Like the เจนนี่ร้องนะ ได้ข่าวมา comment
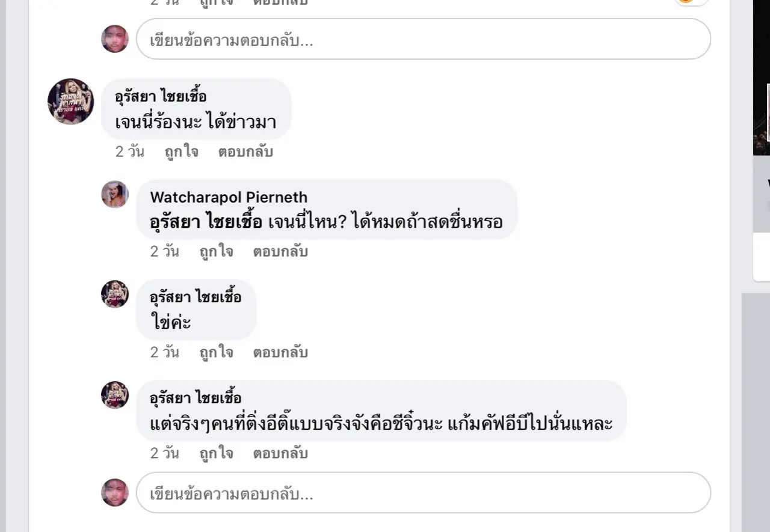Viewport: 770px width, 532px height. coord(182,151)
